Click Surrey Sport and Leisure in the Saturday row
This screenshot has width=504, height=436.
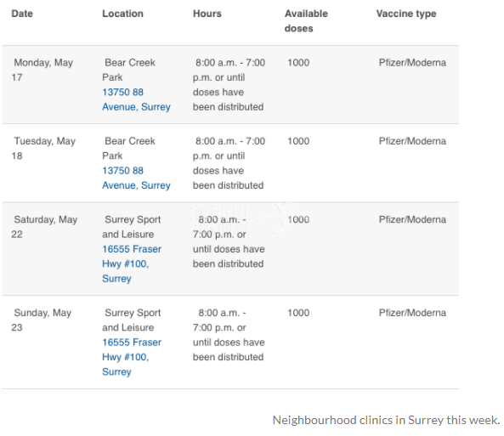coord(132,227)
